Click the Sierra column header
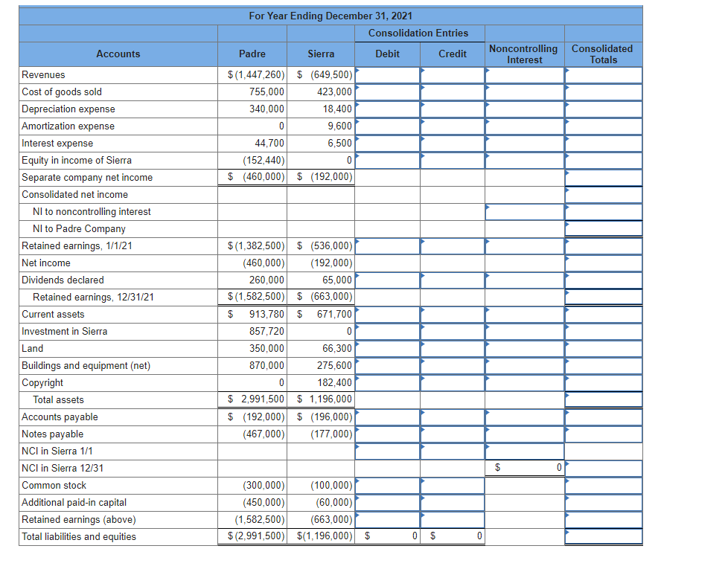The width and height of the screenshot is (728, 569). pos(321,54)
